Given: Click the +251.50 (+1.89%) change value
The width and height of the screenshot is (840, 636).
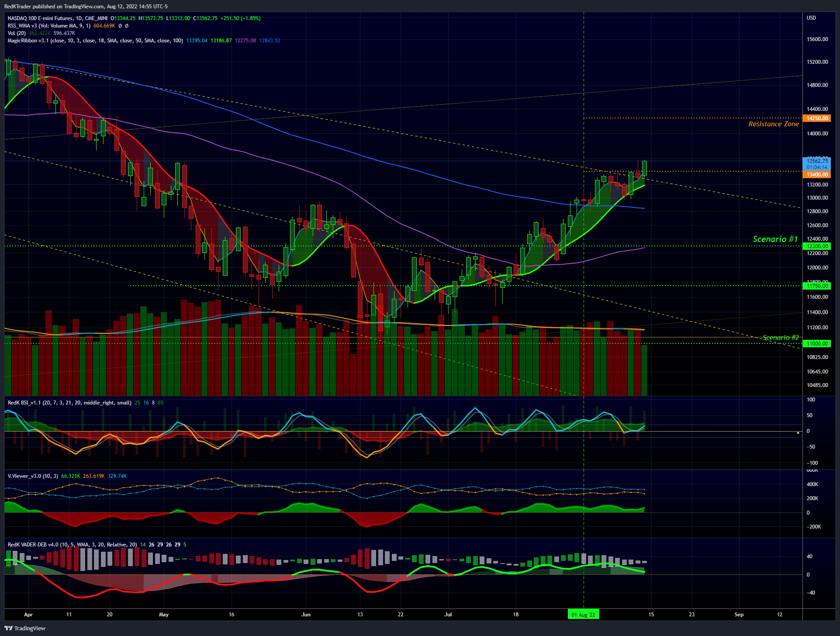Looking at the screenshot, I should (241, 18).
